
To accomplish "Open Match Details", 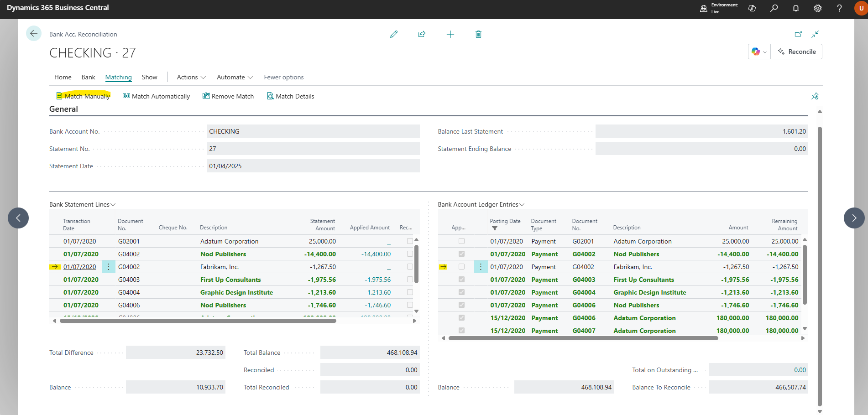I will point(291,96).
